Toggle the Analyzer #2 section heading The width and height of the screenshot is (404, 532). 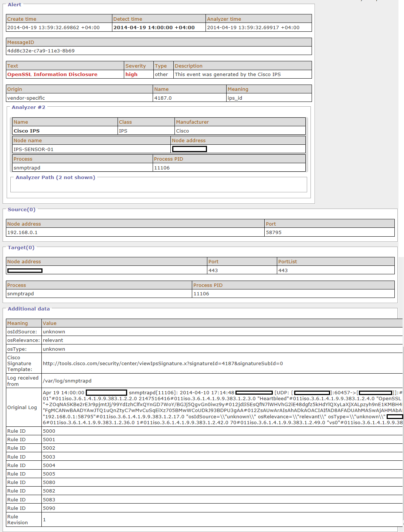coord(28,107)
